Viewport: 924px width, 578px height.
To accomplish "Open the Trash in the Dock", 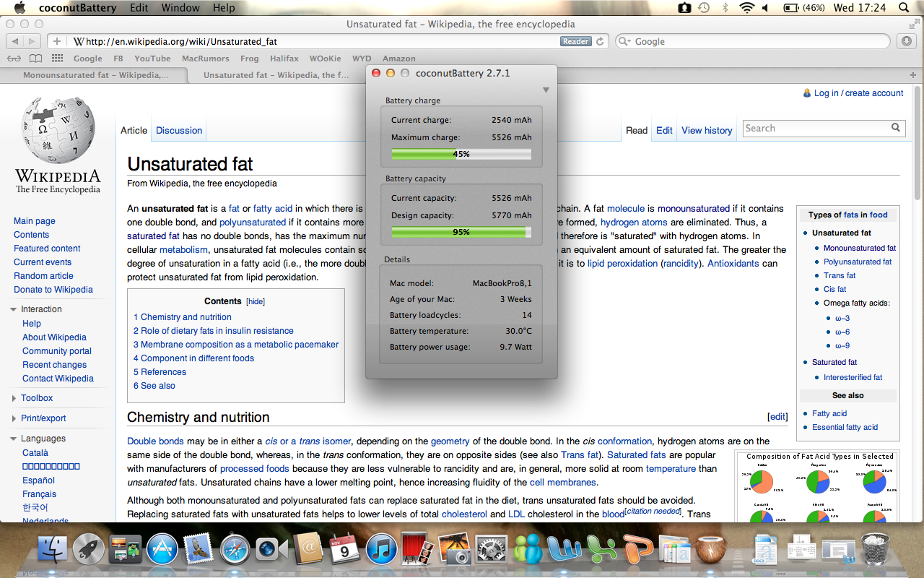I will pos(875,550).
